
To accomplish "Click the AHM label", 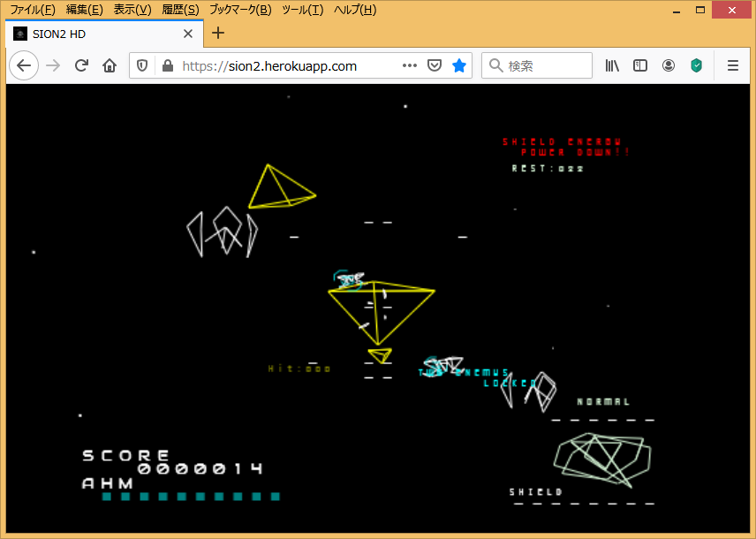I will [108, 483].
